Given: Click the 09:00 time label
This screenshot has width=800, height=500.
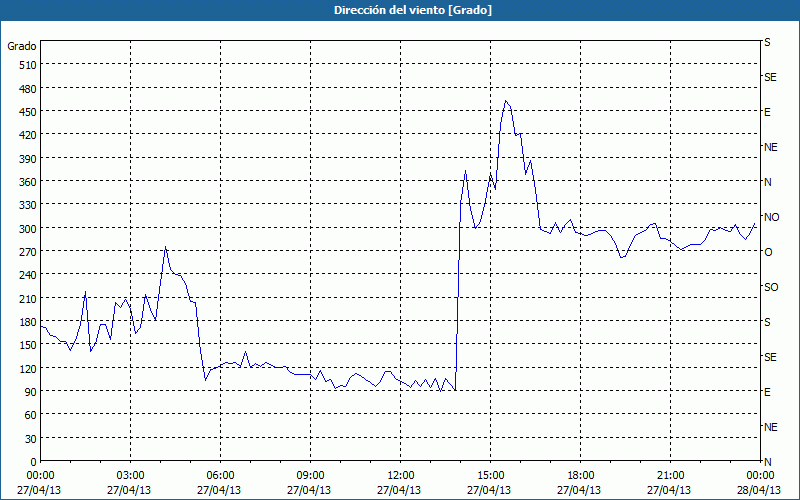Looking at the screenshot, I should point(310,476).
